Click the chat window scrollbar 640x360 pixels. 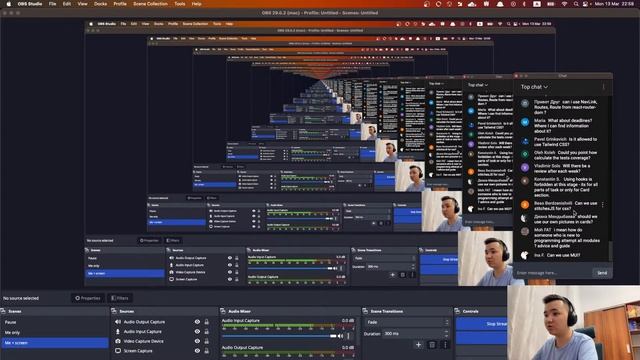610,250
